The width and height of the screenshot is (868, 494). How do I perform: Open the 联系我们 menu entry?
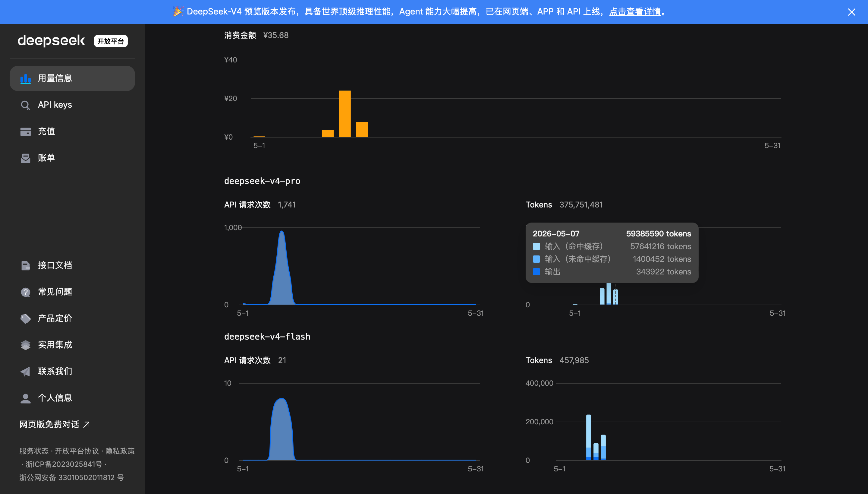point(72,371)
